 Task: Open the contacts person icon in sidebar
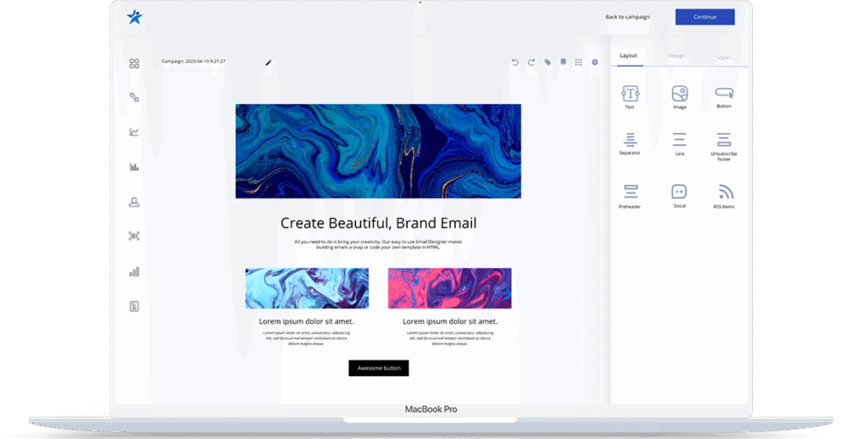click(x=134, y=202)
